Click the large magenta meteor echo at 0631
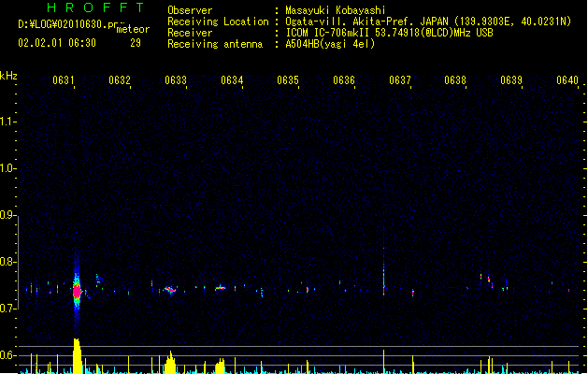This screenshot has height=374, width=588. (x=77, y=291)
